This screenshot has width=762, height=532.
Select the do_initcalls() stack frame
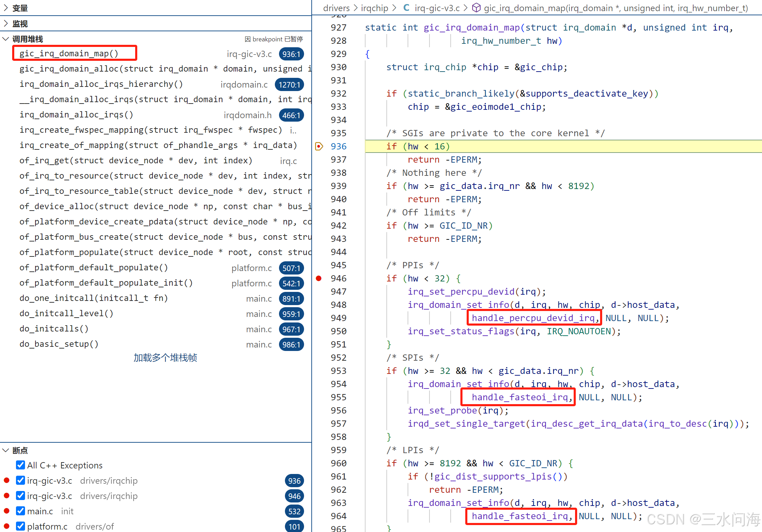(54, 329)
